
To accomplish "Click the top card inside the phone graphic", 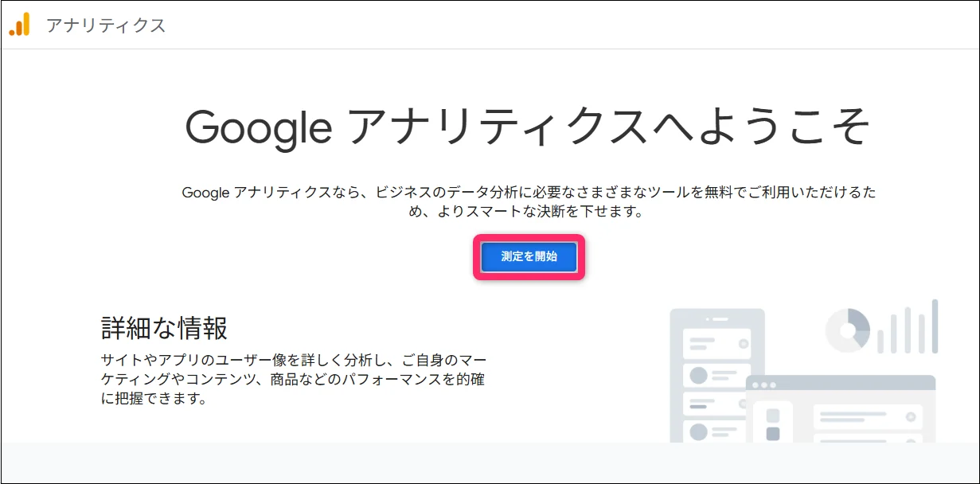I will 717,345.
